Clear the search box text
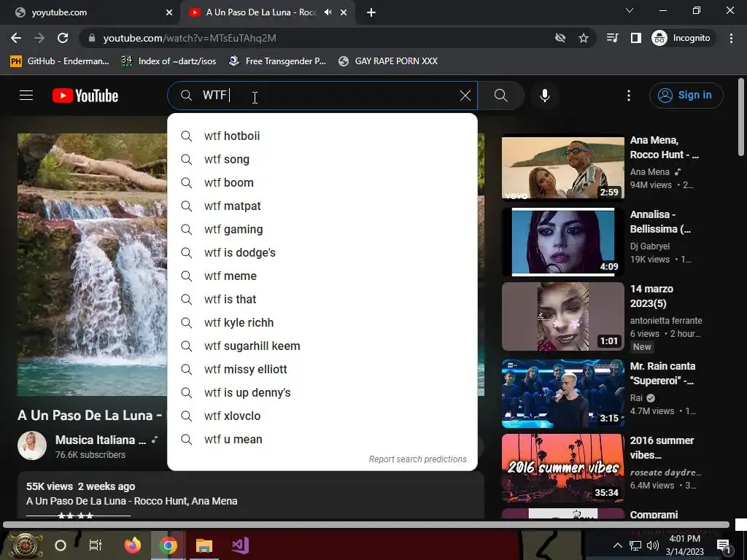The height and width of the screenshot is (560, 747). click(x=465, y=96)
